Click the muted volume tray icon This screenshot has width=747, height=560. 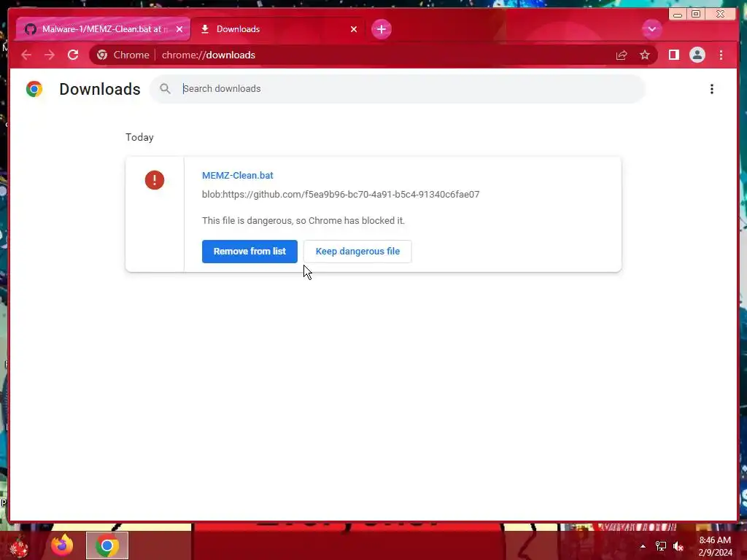[678, 546]
